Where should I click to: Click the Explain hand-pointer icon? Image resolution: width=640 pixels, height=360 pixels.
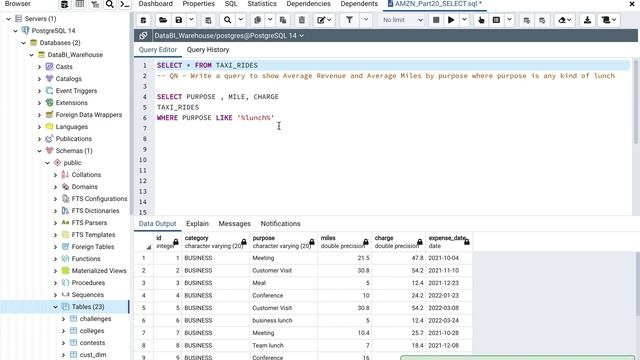481,20
